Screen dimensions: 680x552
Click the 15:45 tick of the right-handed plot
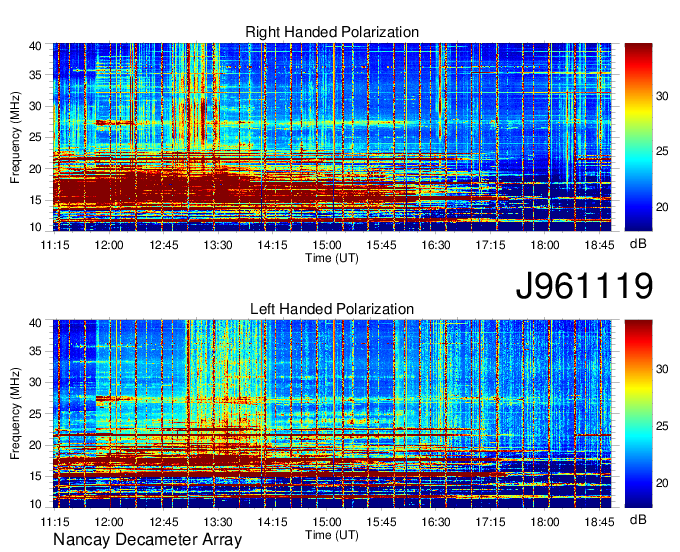(382, 245)
